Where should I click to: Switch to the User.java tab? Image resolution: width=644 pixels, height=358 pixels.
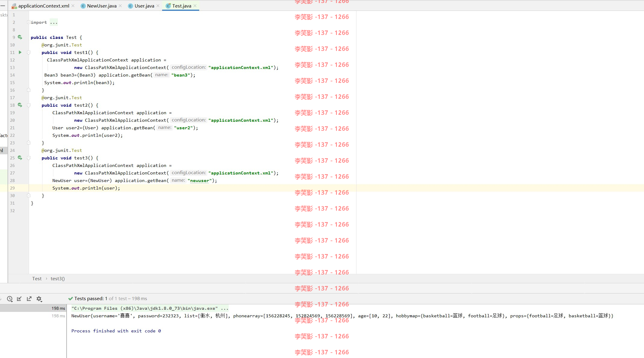144,6
